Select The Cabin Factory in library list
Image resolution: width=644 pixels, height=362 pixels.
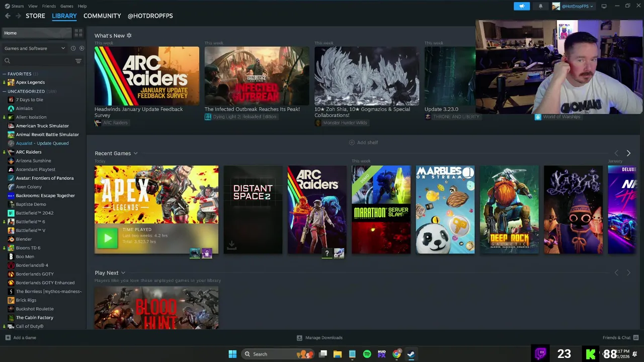point(34,318)
